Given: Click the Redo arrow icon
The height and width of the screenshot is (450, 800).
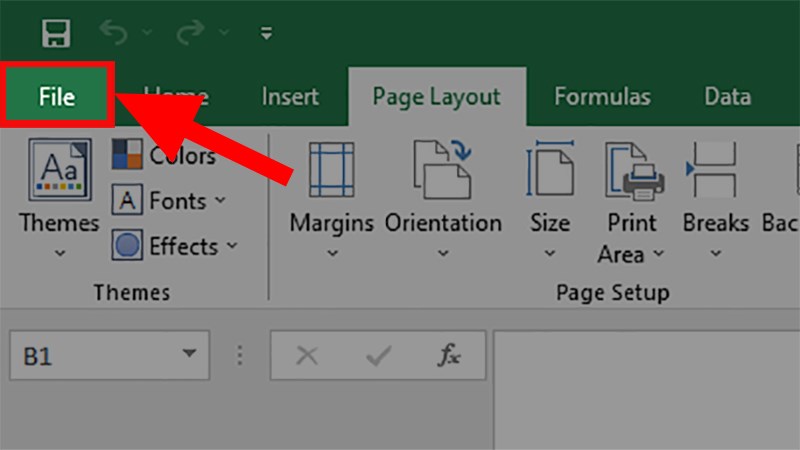Looking at the screenshot, I should [x=191, y=33].
